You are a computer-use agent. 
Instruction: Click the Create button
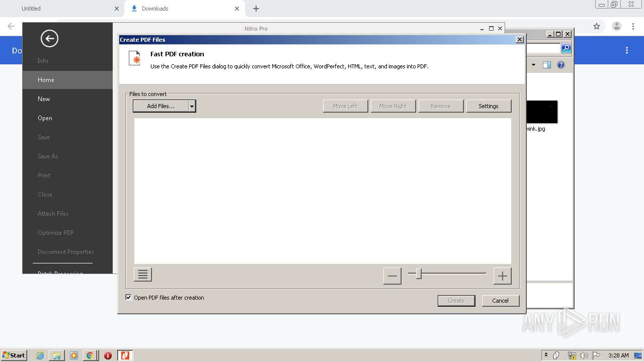click(x=456, y=301)
